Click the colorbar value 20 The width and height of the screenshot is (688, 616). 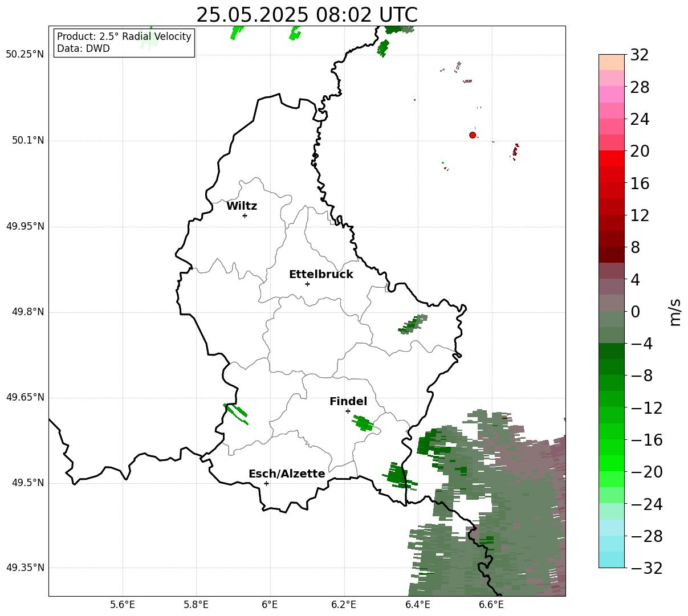pyautogui.click(x=640, y=152)
